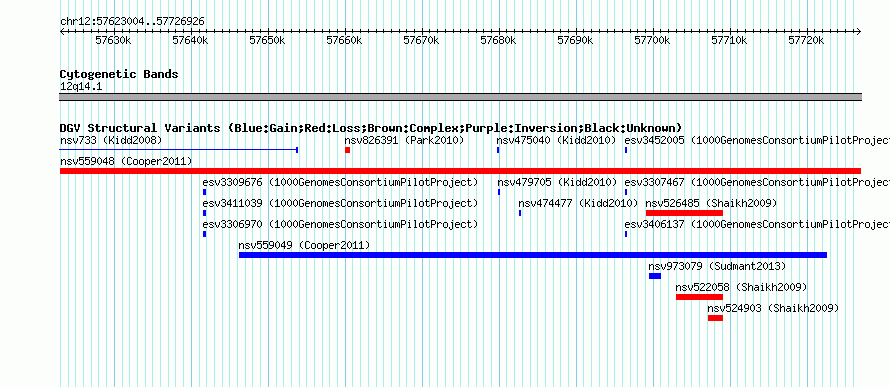Select the gray 12q14.1 cytogenetic band bar
This screenshot has width=890, height=387.
click(x=460, y=97)
